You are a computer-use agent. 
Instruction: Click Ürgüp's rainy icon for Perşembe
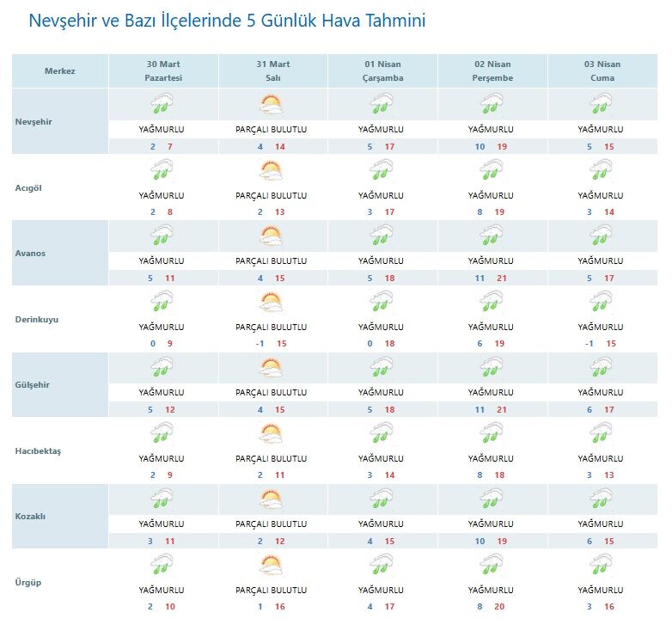[492, 566]
